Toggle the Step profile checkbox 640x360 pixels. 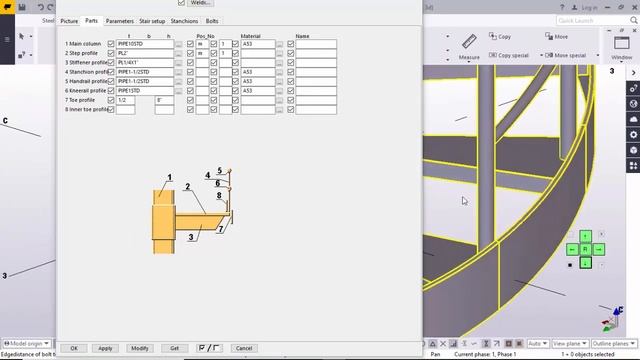[111, 53]
